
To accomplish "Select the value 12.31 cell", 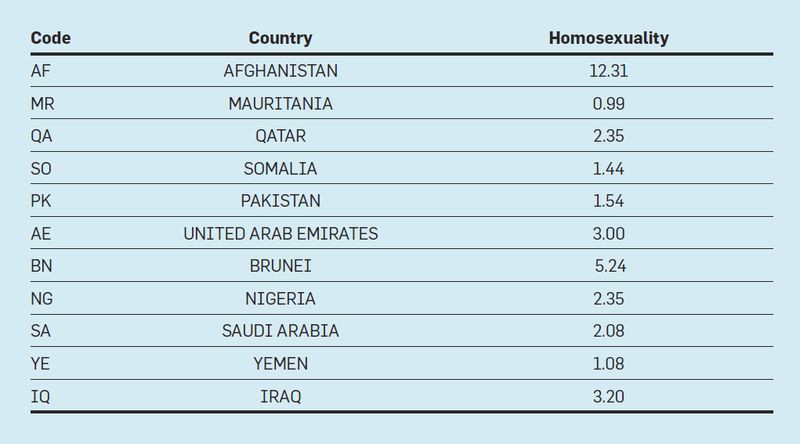I will [x=609, y=70].
